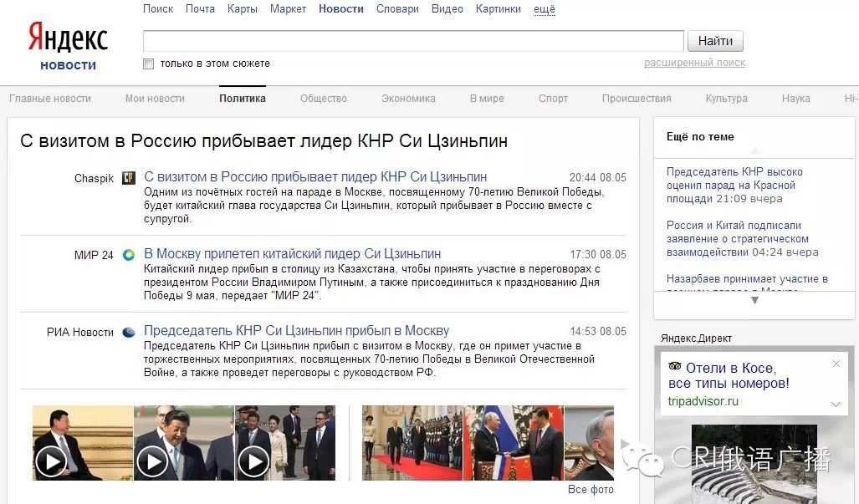Click tripadvisor.ru ad domain link

click(703, 401)
